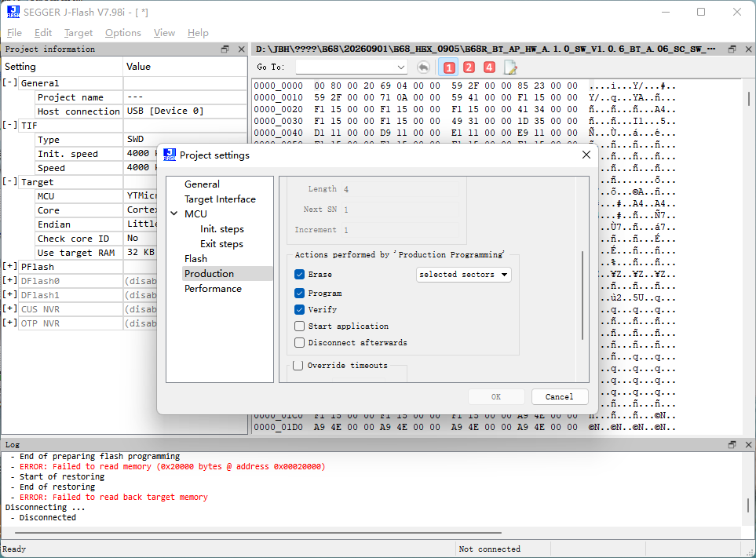The image size is (756, 558).
Task: Select General in Project settings tree
Action: click(x=202, y=184)
